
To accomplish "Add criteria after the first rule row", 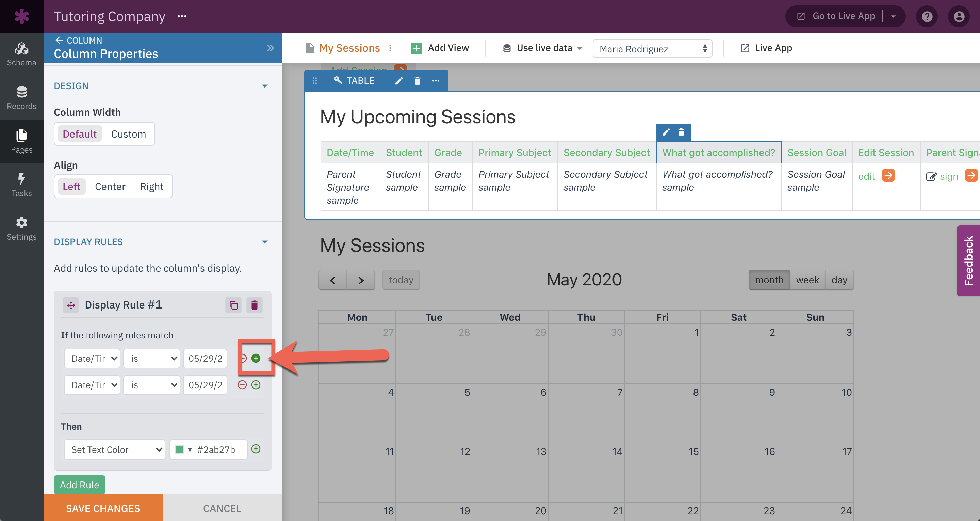I will (256, 358).
